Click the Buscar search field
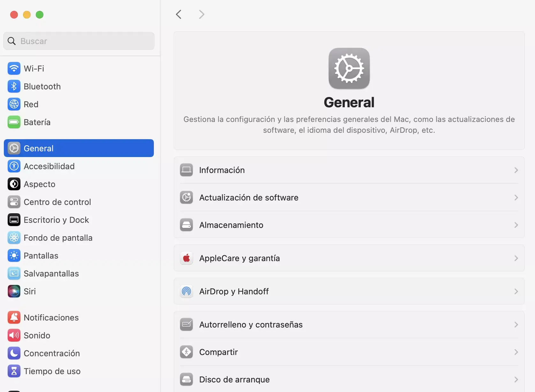535x392 pixels. [83, 41]
